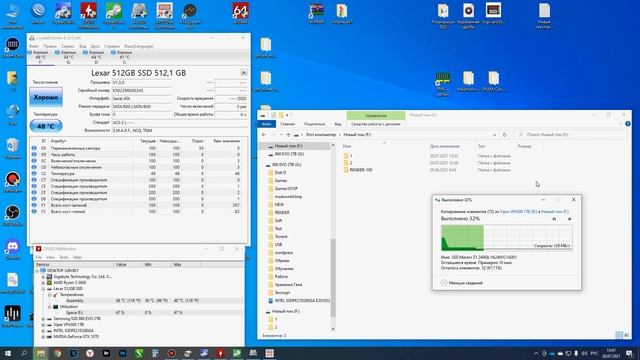Open Chrome from the taskbar

pos(57,353)
